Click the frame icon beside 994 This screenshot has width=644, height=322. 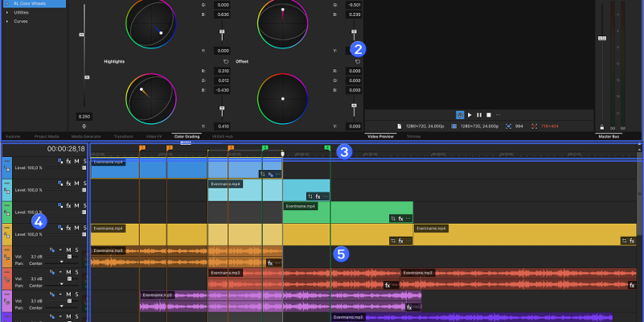pyautogui.click(x=508, y=126)
